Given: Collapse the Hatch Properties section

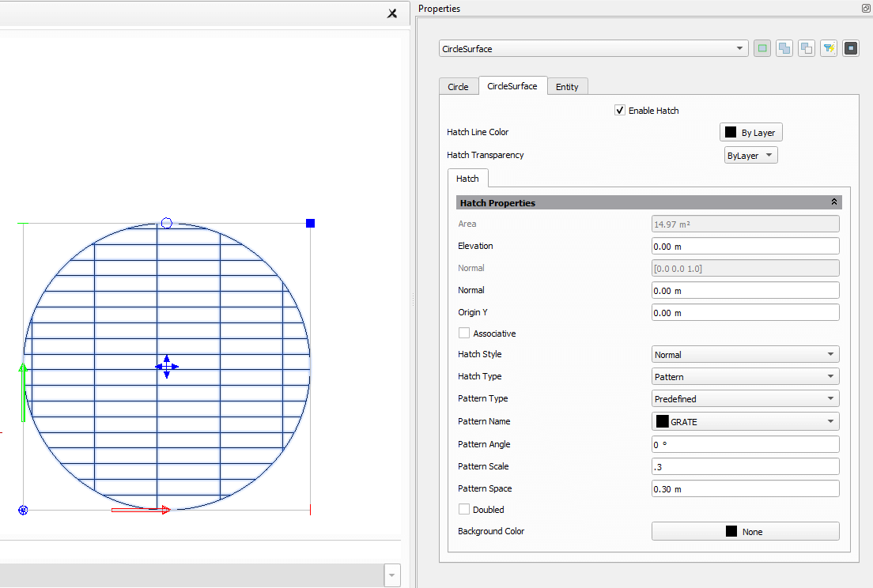Looking at the screenshot, I should click(833, 203).
